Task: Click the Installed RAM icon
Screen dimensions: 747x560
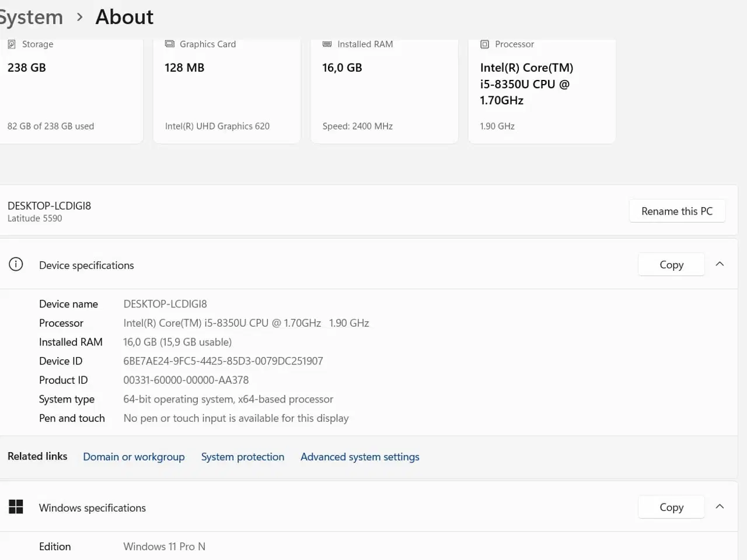Action: pos(327,44)
